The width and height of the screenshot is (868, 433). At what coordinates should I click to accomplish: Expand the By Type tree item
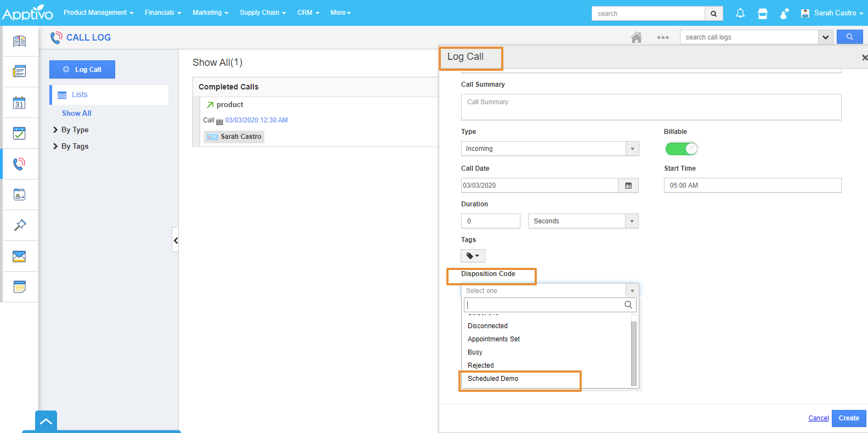[71, 130]
